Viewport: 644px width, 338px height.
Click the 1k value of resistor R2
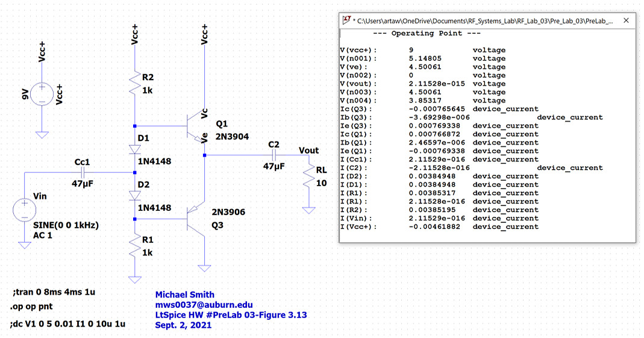click(x=148, y=90)
